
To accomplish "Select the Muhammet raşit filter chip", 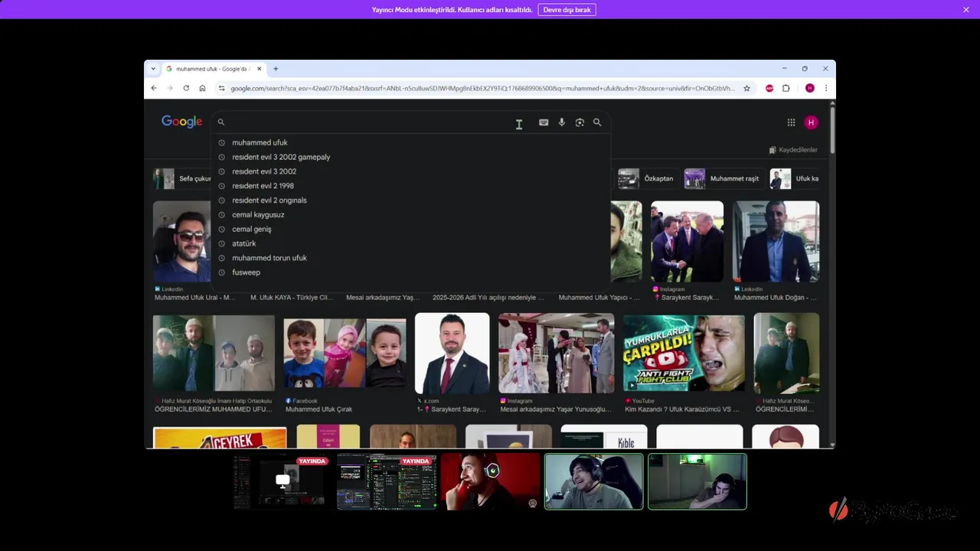I will tap(724, 178).
